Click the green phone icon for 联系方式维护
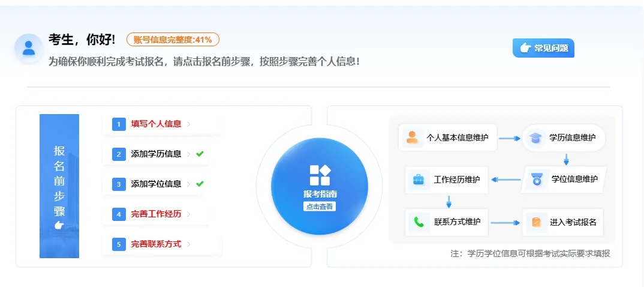Screen dimensions: 644x287 pos(419,222)
